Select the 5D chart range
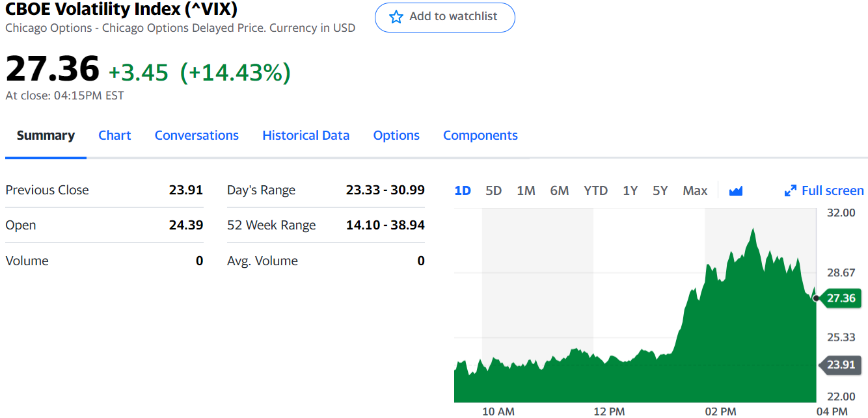This screenshot has width=868, height=418. coord(494,190)
